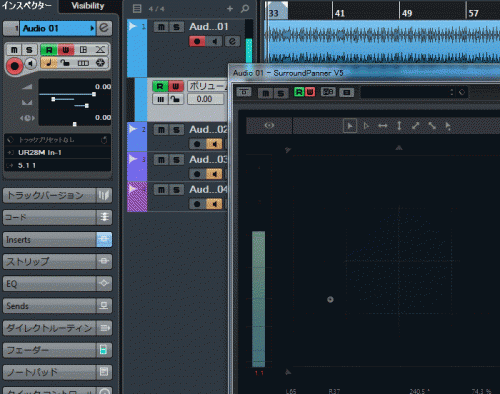Image resolution: width=500 pixels, height=394 pixels.
Task: Click the 5.1 output routing field
Action: [57, 165]
